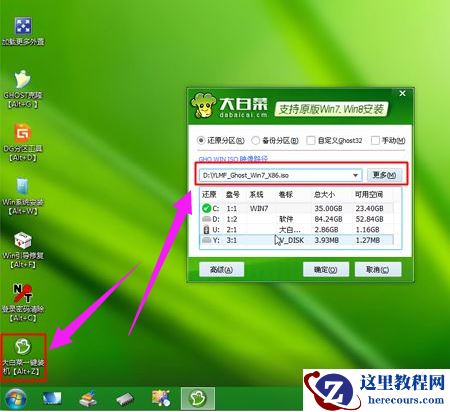Click the 2:1 disk number cell
Image resolution: width=450 pixels, height=412 pixels.
232,230
